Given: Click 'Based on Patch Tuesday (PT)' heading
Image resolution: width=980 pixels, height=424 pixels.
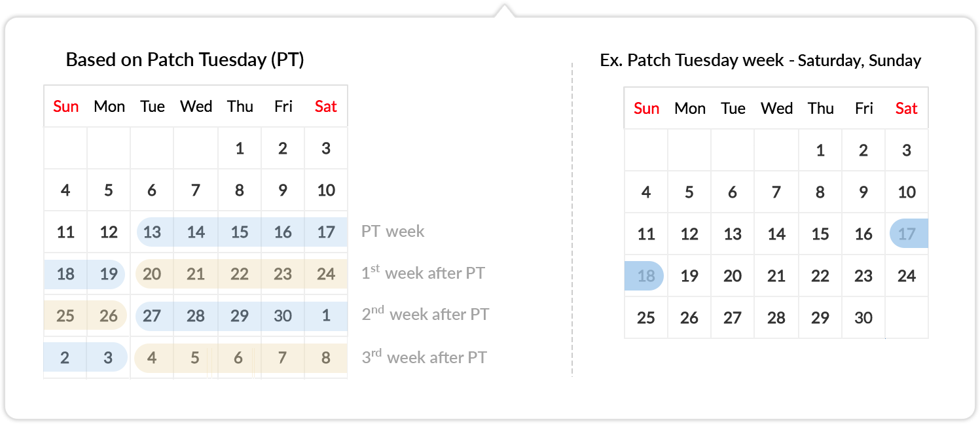Looking at the screenshot, I should [185, 60].
